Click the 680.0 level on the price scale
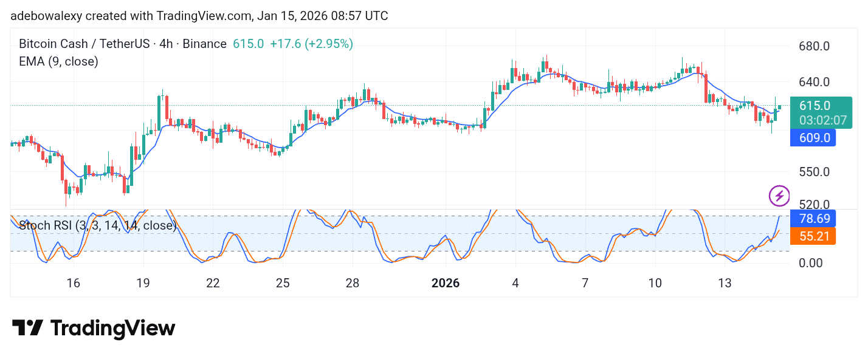The height and width of the screenshot is (359, 868). point(815,47)
